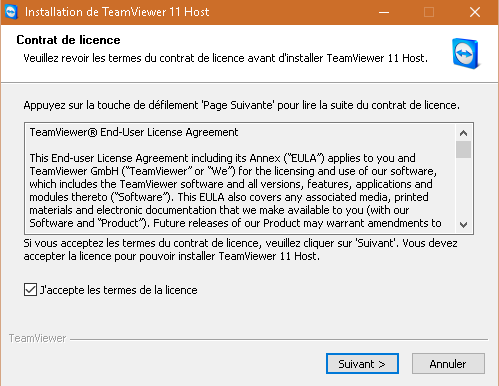Screen dimensions: 499x386
Task: Click the "Appuyez sur la touche de défilement" instruction line
Action: (x=241, y=105)
